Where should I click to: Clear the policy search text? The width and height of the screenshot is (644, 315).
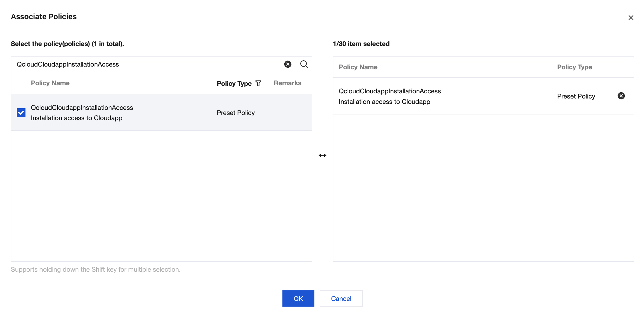[x=288, y=64]
